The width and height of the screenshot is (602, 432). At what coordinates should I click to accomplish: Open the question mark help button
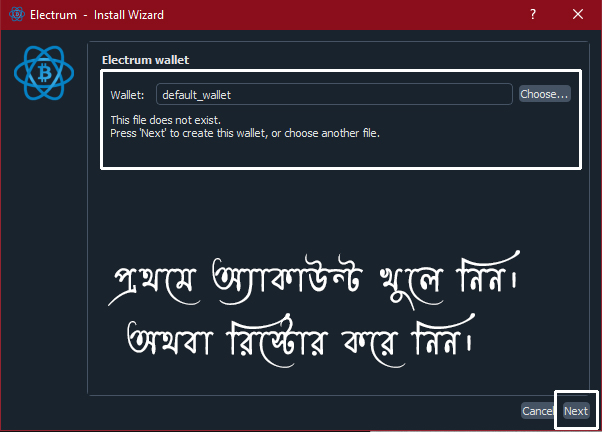tap(533, 15)
